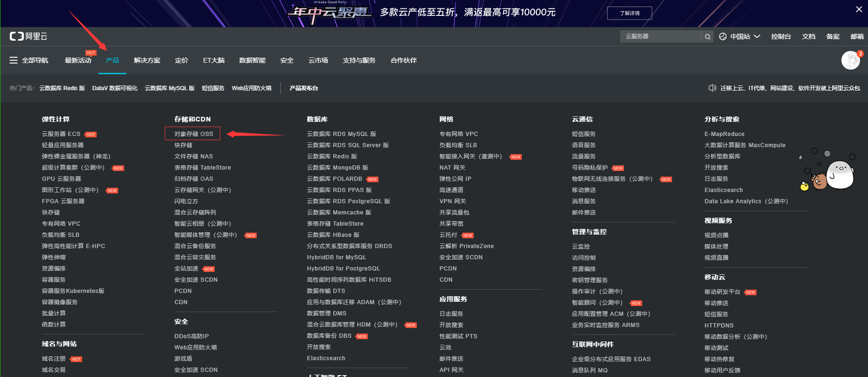Open the 数据智能 menu

pos(252,60)
